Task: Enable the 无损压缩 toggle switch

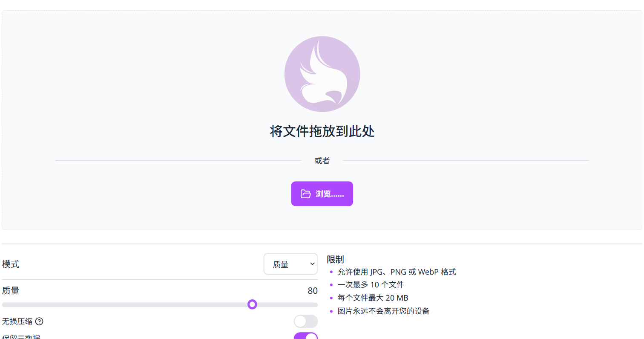Action: [x=306, y=322]
